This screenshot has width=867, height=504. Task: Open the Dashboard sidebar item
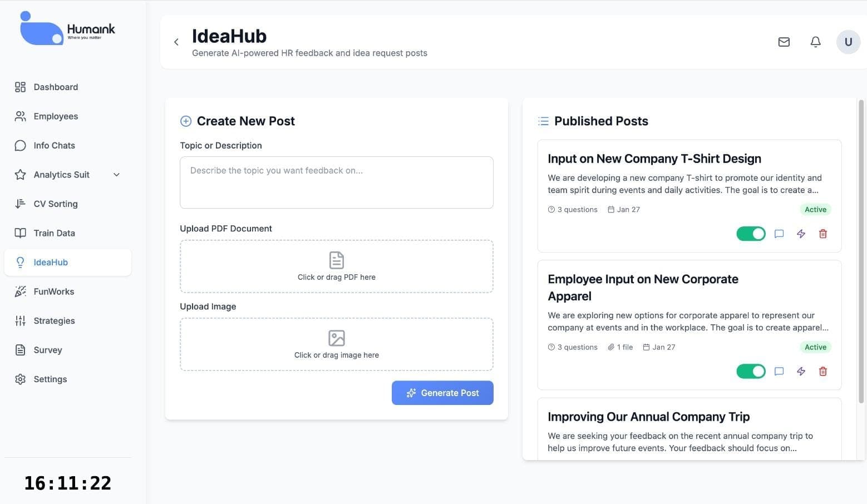pos(55,87)
